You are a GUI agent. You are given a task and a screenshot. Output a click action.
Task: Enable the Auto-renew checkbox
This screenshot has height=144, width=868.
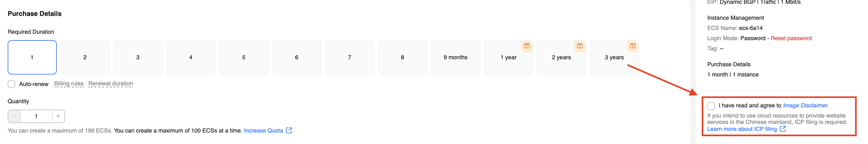click(x=12, y=84)
